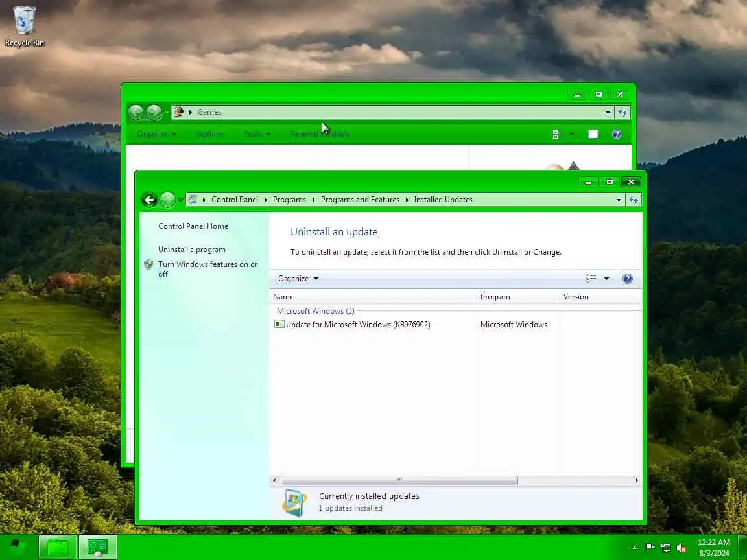Expand arrow after Control Panel breadcrumb

point(265,200)
